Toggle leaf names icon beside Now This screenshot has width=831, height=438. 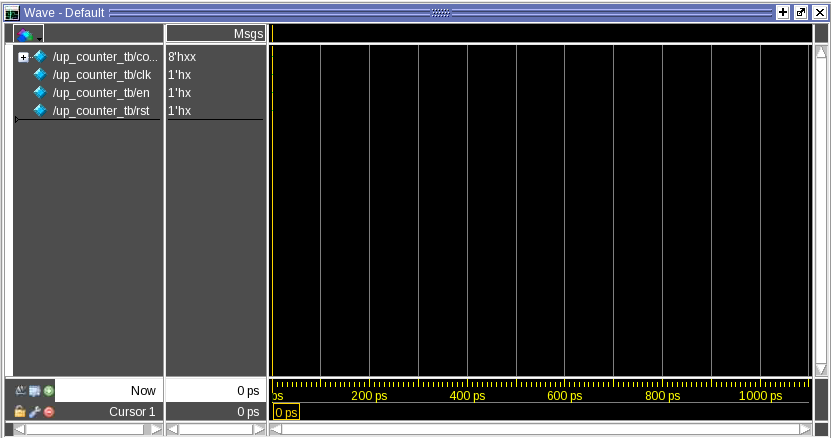pos(21,391)
